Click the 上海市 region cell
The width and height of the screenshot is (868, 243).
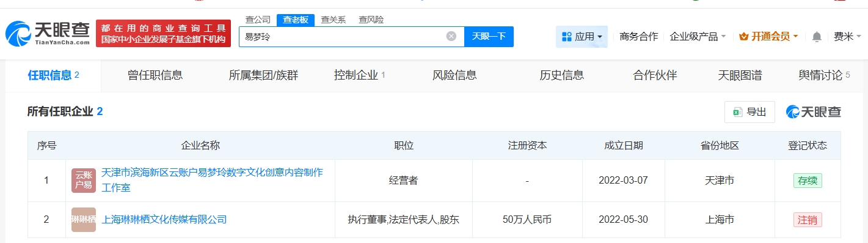coord(720,219)
